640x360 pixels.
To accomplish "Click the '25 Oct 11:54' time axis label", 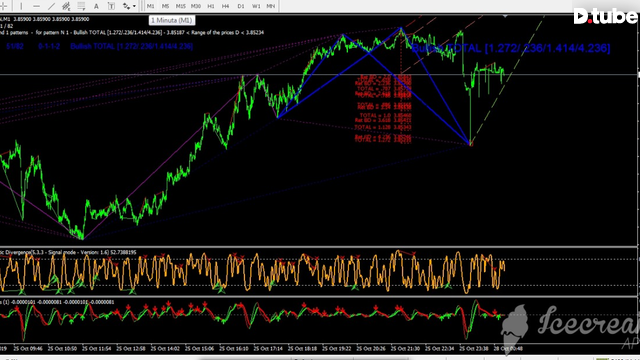I will (x=96, y=349).
